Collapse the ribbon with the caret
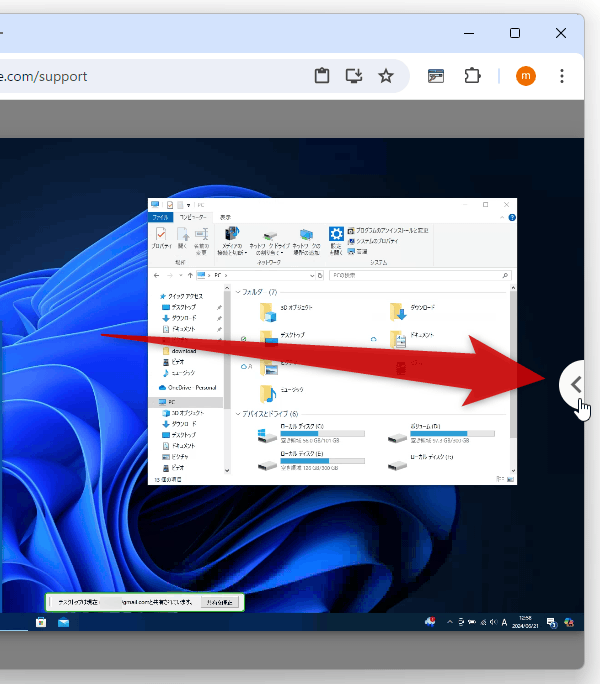600x684 pixels. [502, 217]
